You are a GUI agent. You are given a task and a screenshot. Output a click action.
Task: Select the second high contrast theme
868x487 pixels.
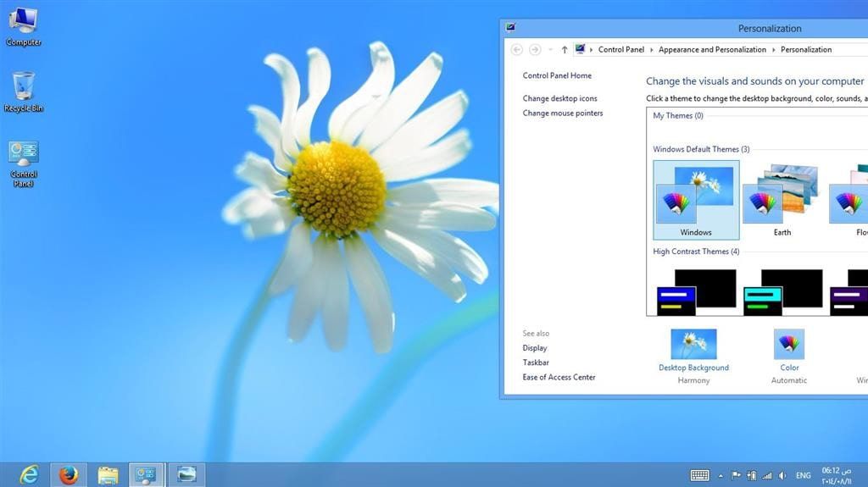pos(782,292)
